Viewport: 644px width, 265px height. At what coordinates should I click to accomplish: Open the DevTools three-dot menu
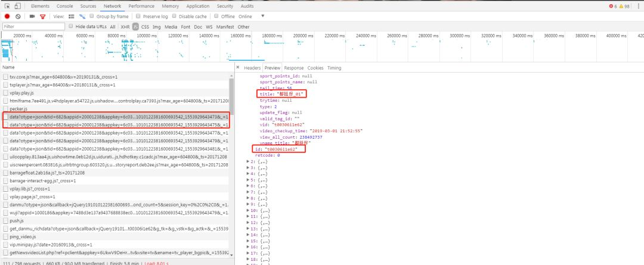coord(638,6)
